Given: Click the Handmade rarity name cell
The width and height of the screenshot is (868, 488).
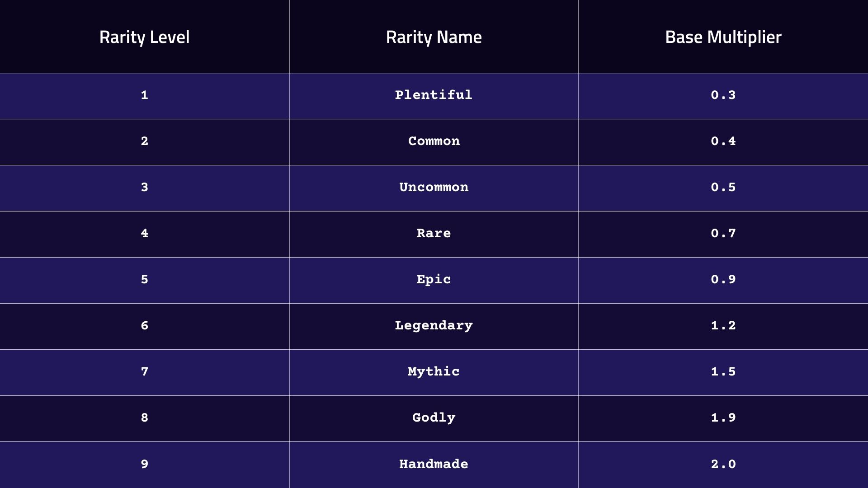Looking at the screenshot, I should click(434, 464).
